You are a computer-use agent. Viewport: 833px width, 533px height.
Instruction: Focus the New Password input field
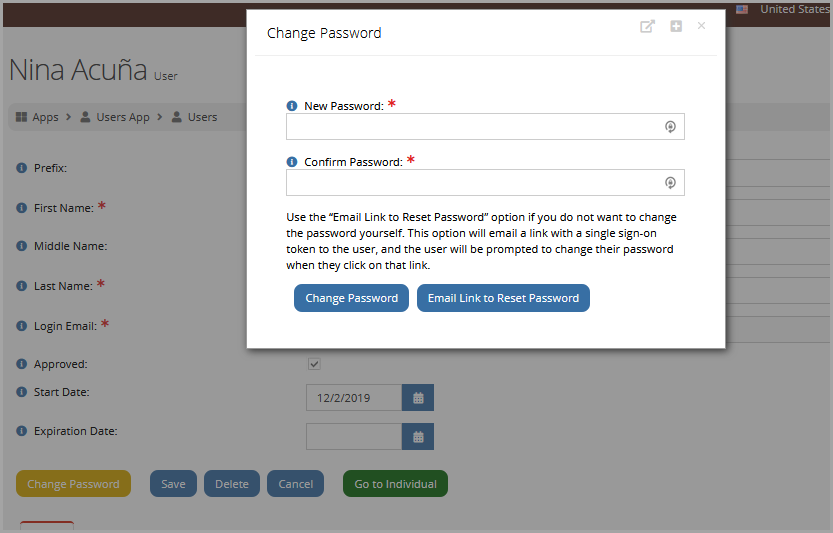click(x=485, y=126)
